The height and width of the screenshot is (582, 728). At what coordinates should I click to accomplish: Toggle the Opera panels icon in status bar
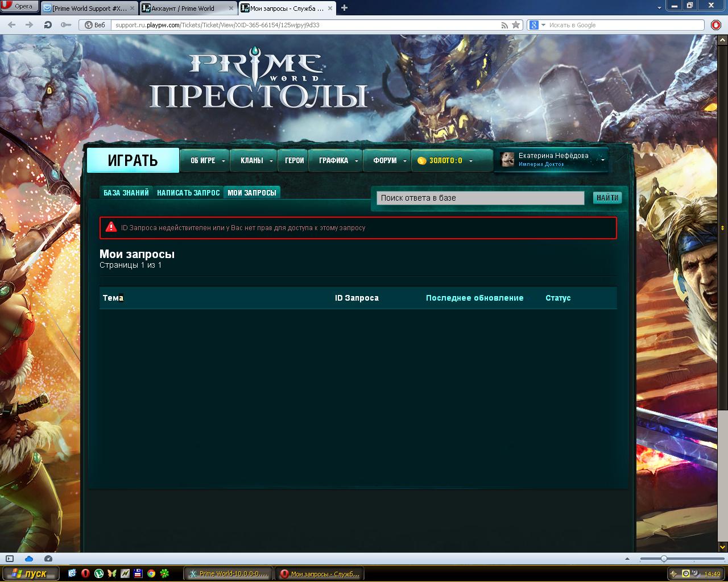10,559
